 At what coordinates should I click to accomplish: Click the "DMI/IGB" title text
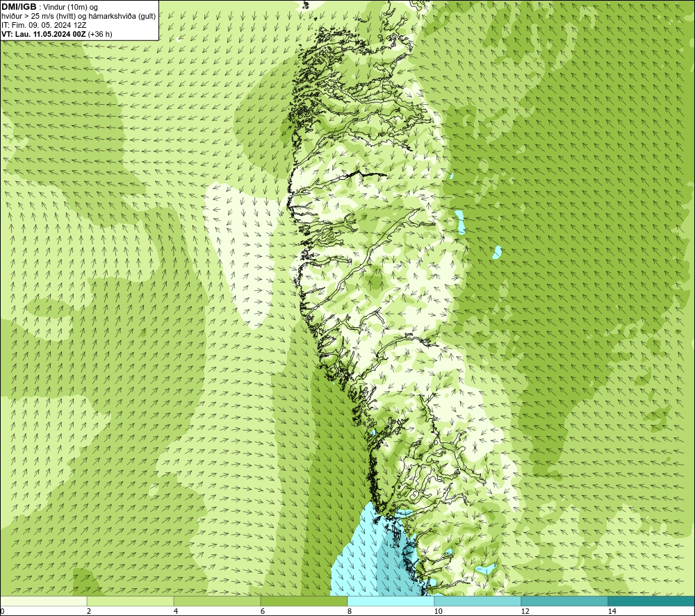(19, 7)
